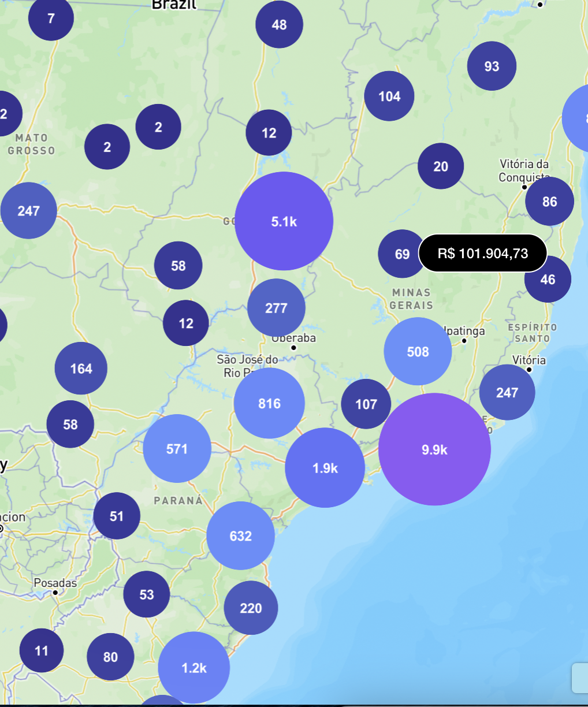Viewport: 588px width, 707px height.
Task: Select the 571 cluster bubble
Action: point(177,449)
